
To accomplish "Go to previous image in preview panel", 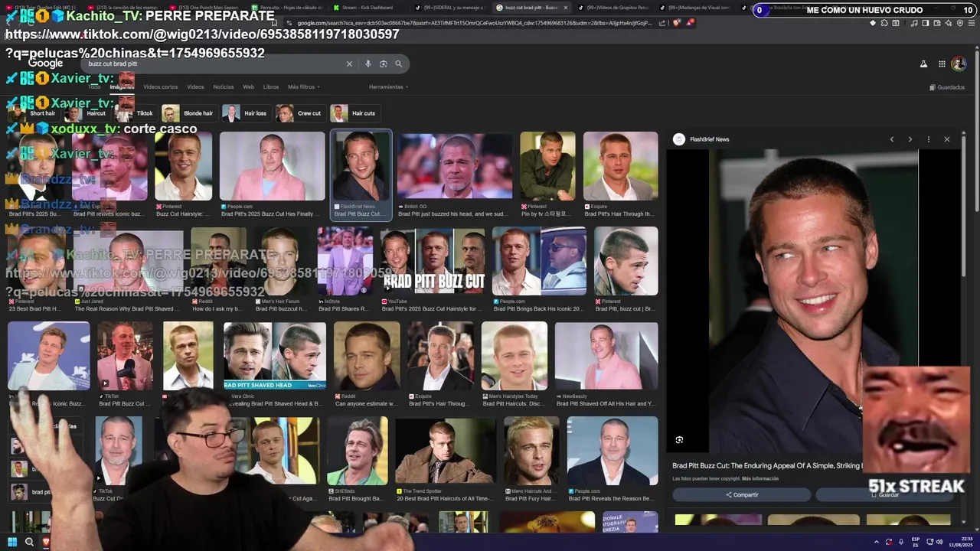I will point(892,139).
